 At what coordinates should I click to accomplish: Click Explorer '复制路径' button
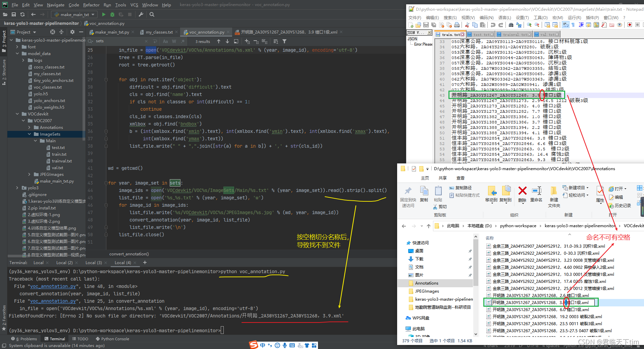461,188
